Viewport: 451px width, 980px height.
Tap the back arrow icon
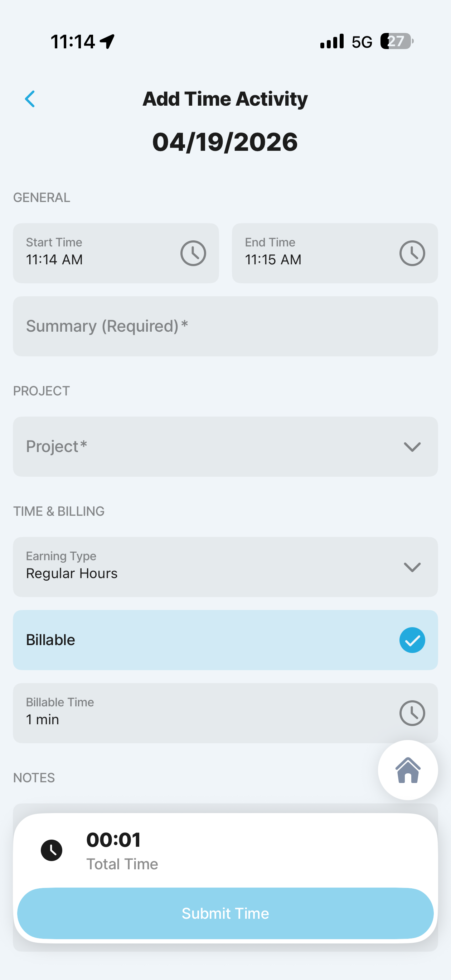[30, 99]
